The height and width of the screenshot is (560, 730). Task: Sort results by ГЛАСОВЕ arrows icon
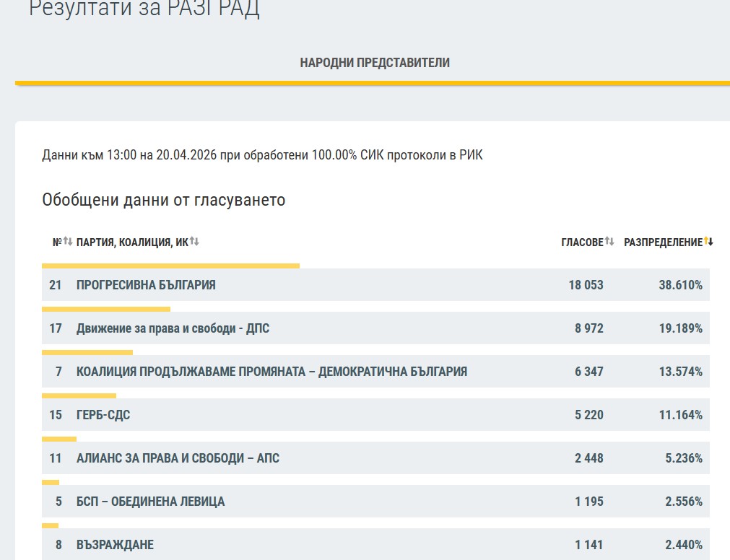pos(609,242)
